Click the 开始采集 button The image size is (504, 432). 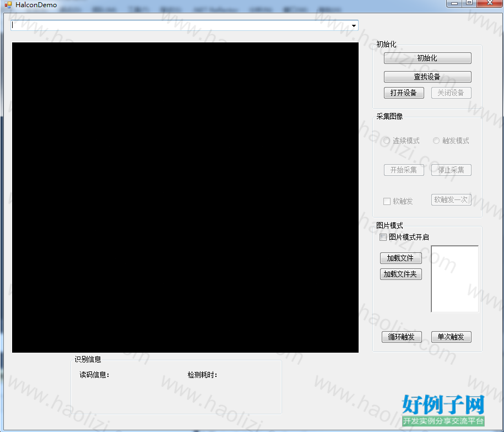tap(404, 170)
